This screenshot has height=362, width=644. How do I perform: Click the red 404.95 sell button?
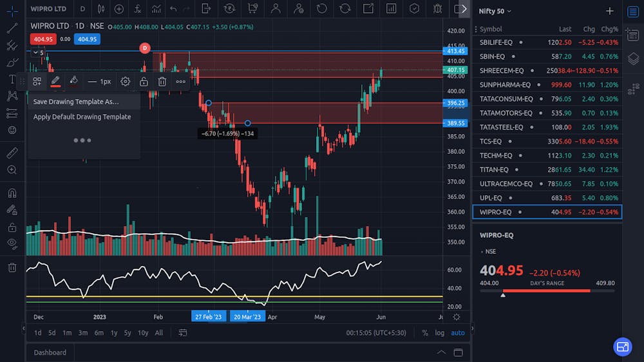point(43,39)
